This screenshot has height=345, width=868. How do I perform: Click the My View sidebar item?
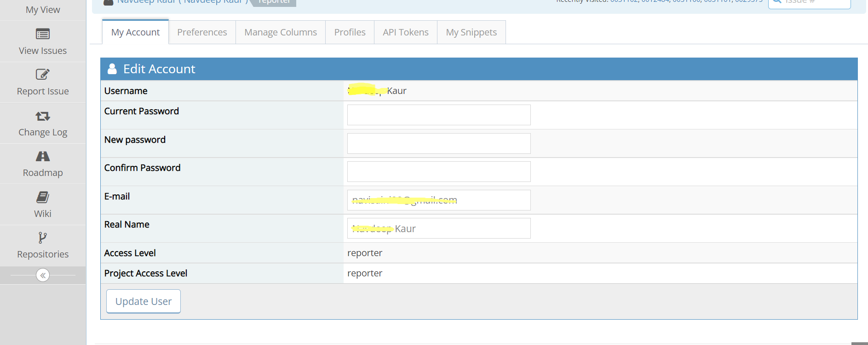(43, 10)
